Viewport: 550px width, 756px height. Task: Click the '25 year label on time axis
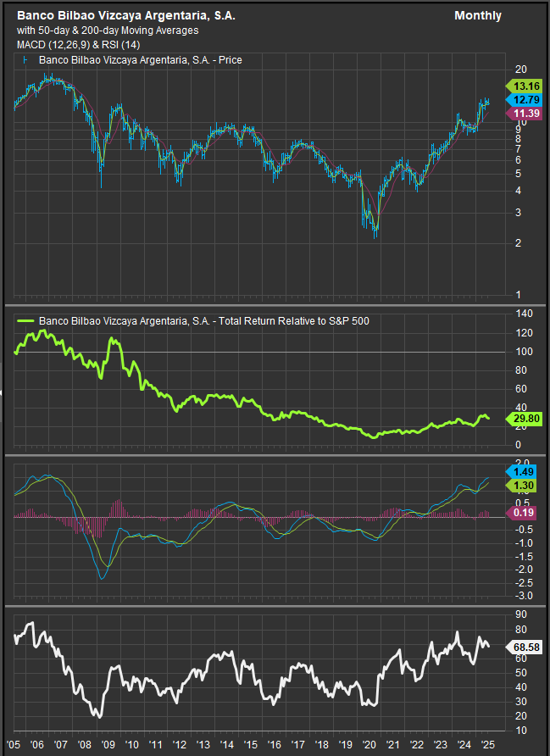click(x=488, y=744)
